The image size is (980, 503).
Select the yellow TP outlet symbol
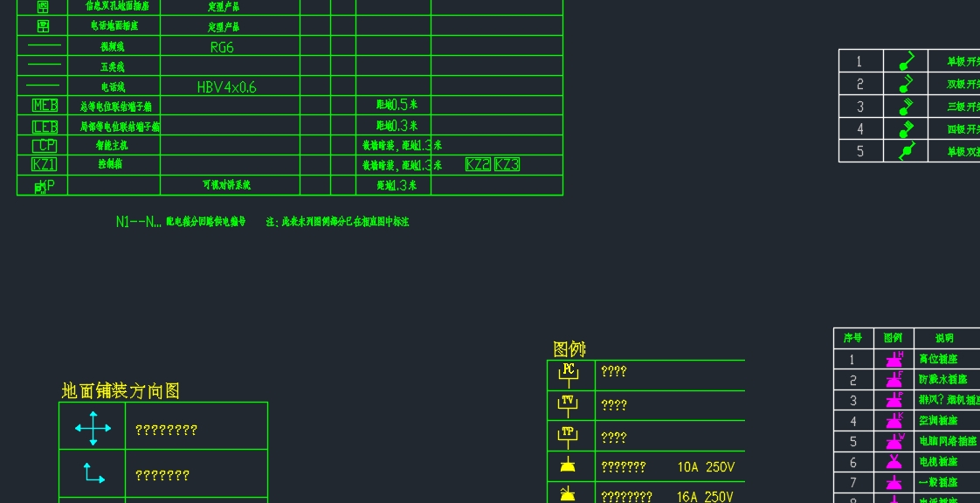tap(568, 438)
